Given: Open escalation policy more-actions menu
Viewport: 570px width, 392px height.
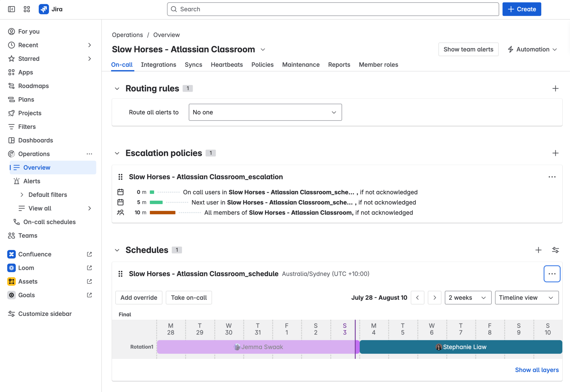Looking at the screenshot, I should 552,177.
